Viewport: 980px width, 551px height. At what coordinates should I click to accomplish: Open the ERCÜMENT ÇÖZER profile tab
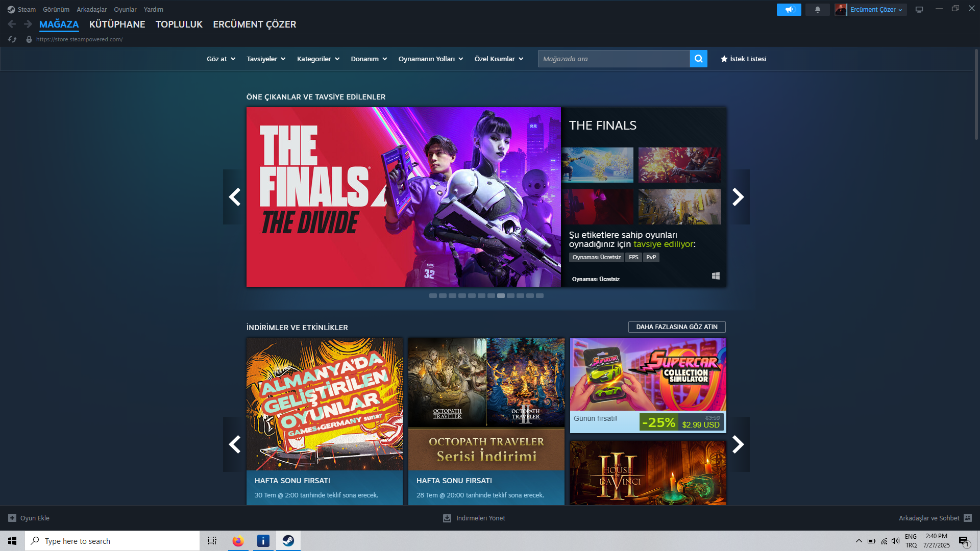pyautogui.click(x=254, y=24)
